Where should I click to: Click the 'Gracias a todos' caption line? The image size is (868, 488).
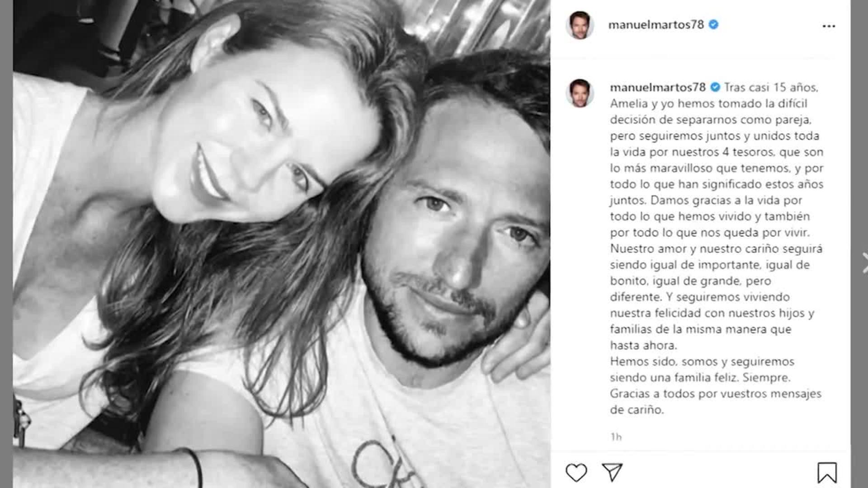tap(716, 394)
